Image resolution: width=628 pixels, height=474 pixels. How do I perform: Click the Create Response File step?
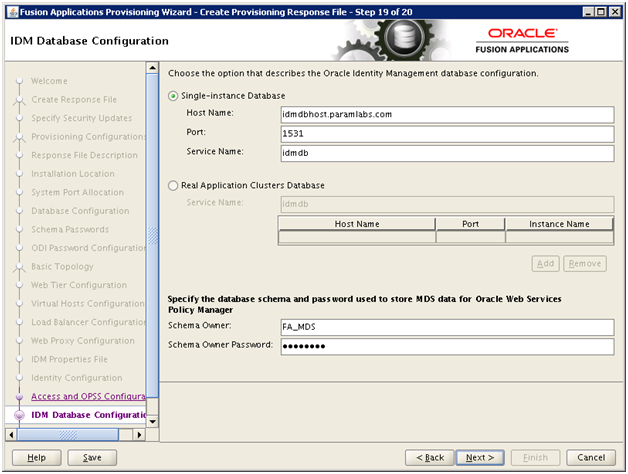click(74, 99)
